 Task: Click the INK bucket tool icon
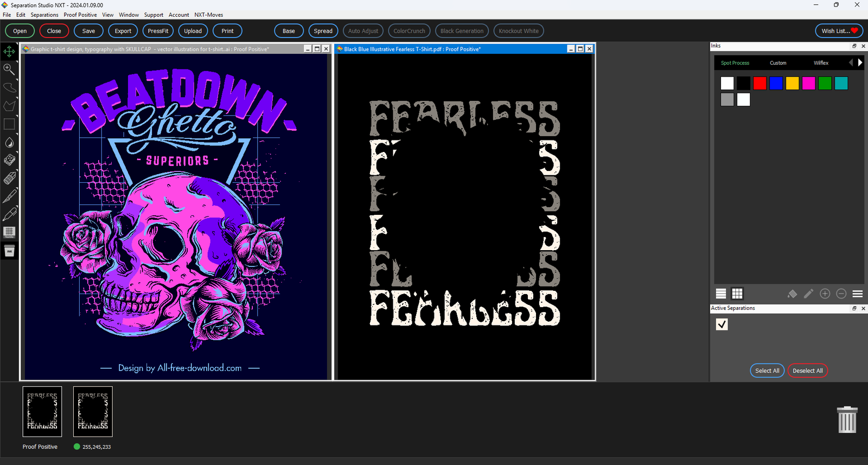click(9, 251)
